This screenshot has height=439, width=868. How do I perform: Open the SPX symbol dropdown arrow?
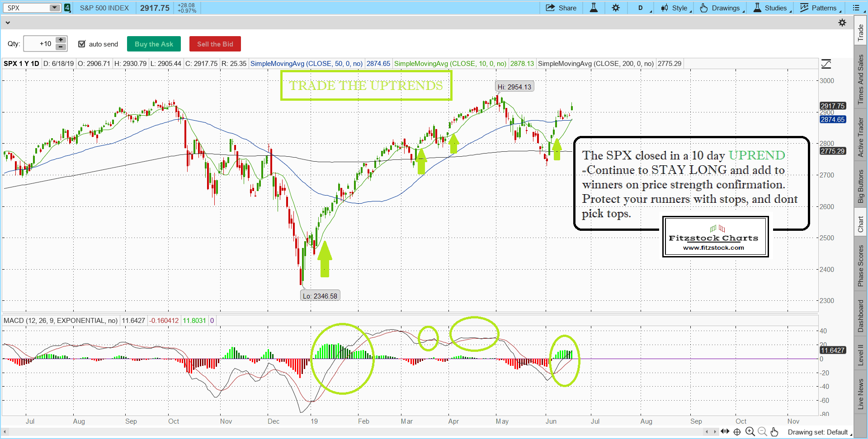(55, 8)
